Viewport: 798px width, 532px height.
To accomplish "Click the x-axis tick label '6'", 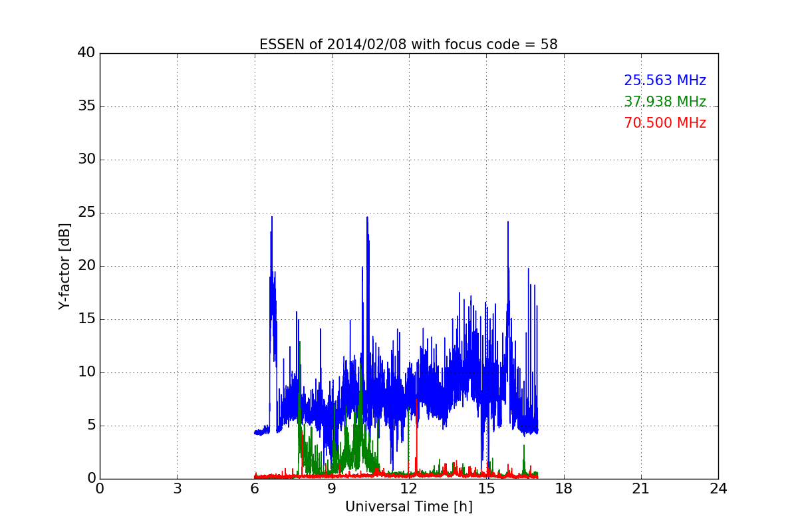I will 255,489.
